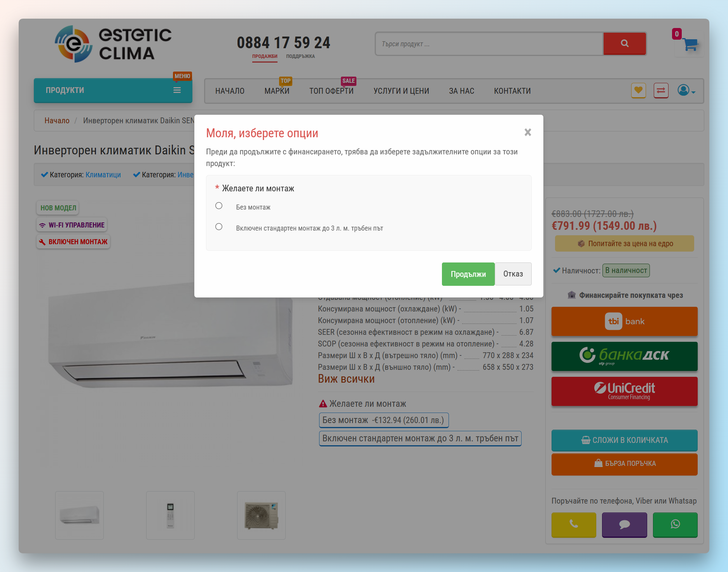Select 'Включен стандартен монтаж' radio option
This screenshot has width=728, height=572.
click(x=219, y=227)
